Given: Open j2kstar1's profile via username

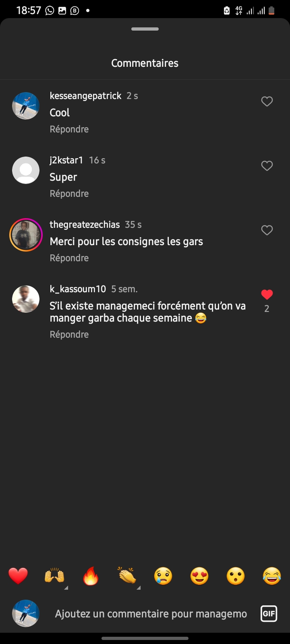Looking at the screenshot, I should coord(66,160).
